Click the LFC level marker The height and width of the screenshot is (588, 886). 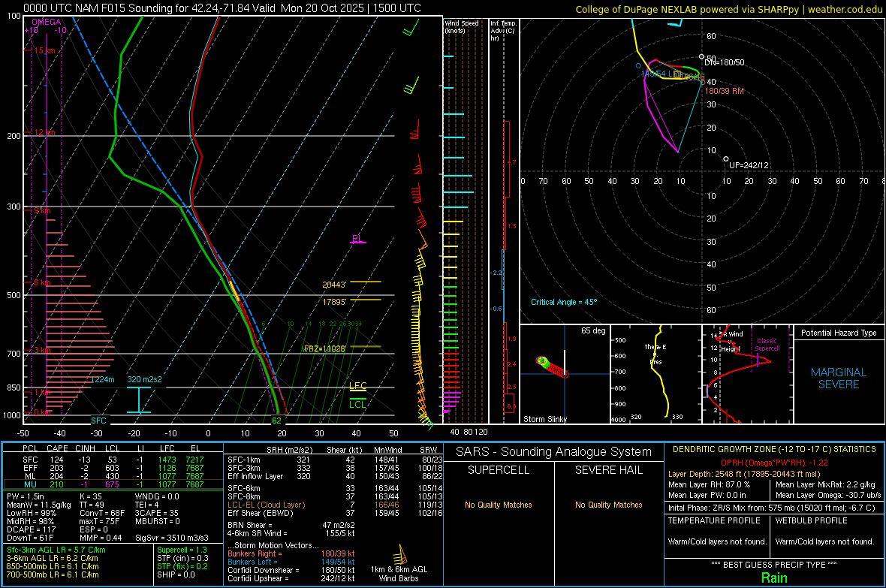[x=358, y=386]
